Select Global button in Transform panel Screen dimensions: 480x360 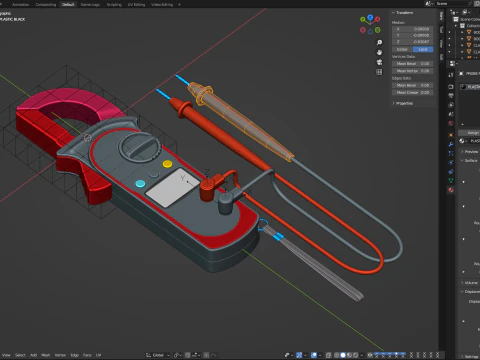click(402, 49)
